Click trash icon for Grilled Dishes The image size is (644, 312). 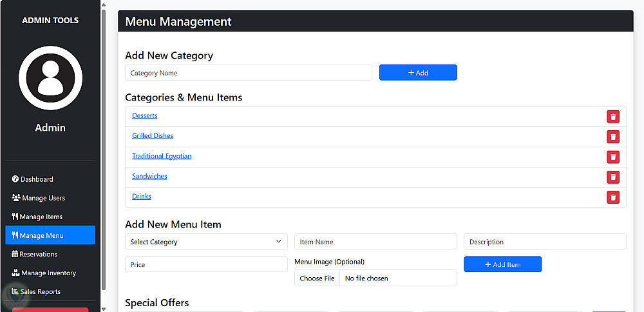613,137
